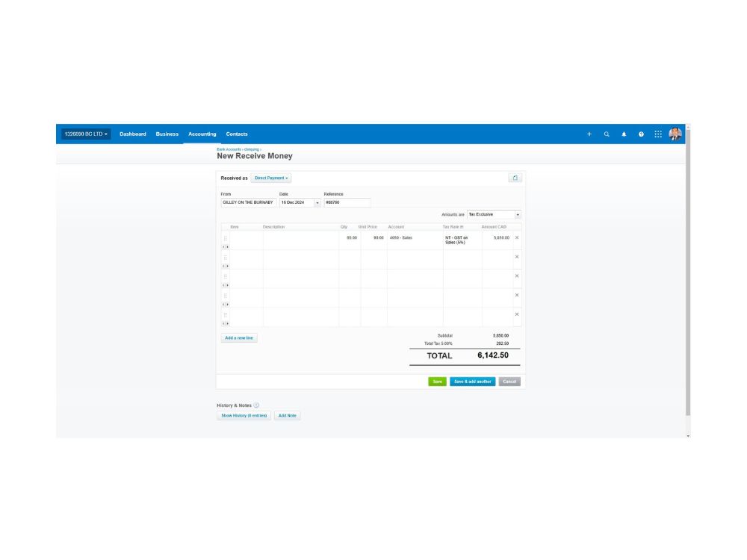Click History & Notes info icon

(x=256, y=405)
